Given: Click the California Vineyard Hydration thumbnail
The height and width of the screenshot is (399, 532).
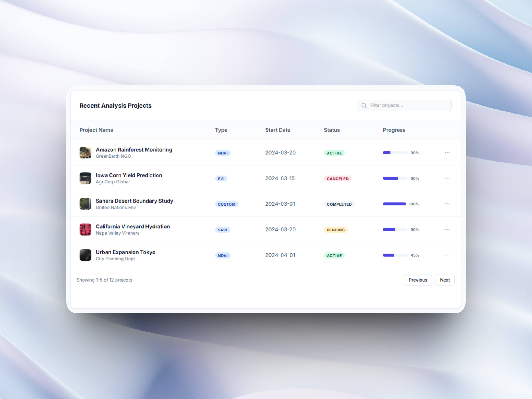Looking at the screenshot, I should (85, 229).
